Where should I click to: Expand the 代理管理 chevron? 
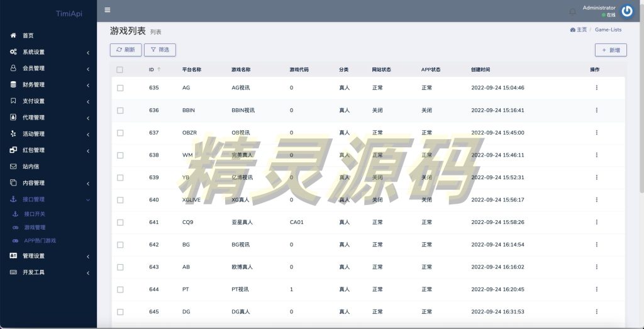click(x=88, y=118)
